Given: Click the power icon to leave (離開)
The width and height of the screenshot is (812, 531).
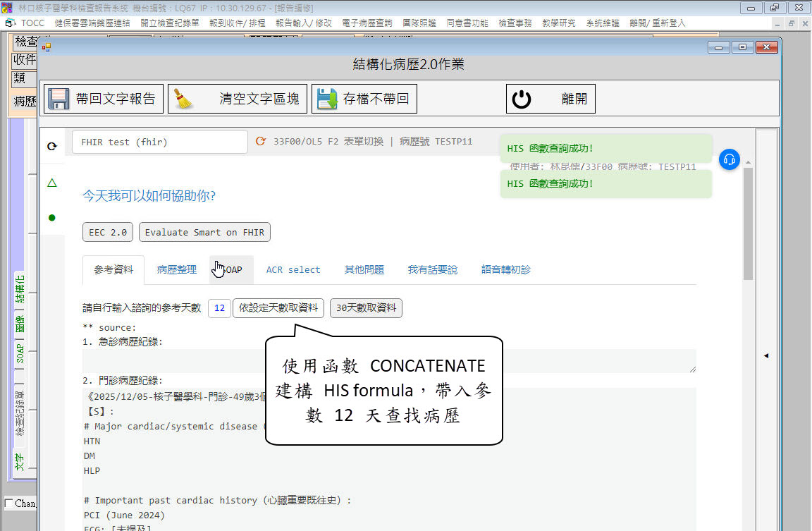Looking at the screenshot, I should (x=522, y=99).
